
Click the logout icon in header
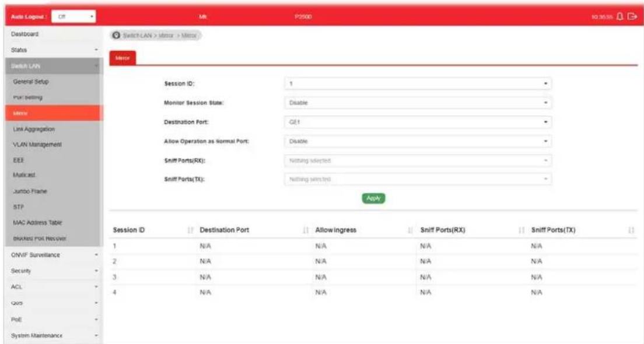632,17
